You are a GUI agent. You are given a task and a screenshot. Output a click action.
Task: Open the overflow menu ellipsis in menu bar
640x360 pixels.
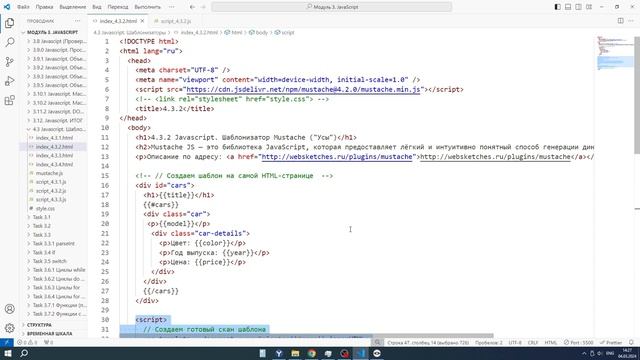pos(171,7)
